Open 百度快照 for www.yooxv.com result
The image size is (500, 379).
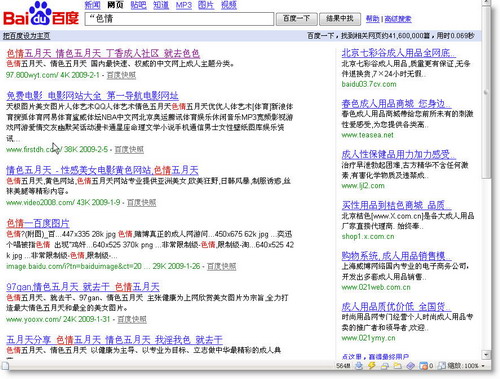coord(132,319)
